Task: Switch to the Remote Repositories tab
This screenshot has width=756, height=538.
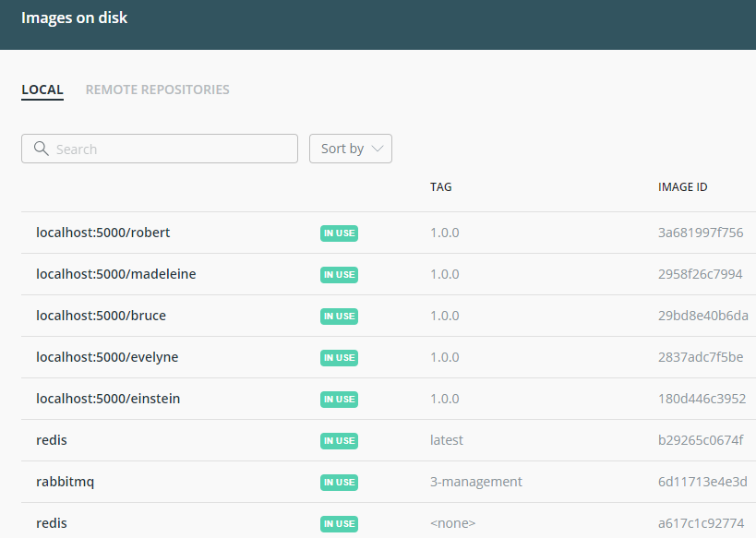Action: point(157,90)
